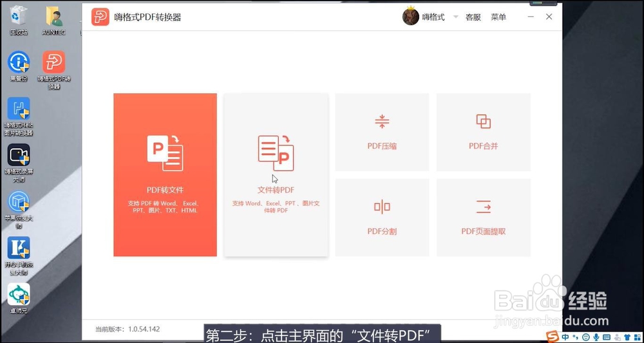Select the 开心手机恢复大师 desktop shortcut
This screenshot has width=644, height=343.
[19, 256]
